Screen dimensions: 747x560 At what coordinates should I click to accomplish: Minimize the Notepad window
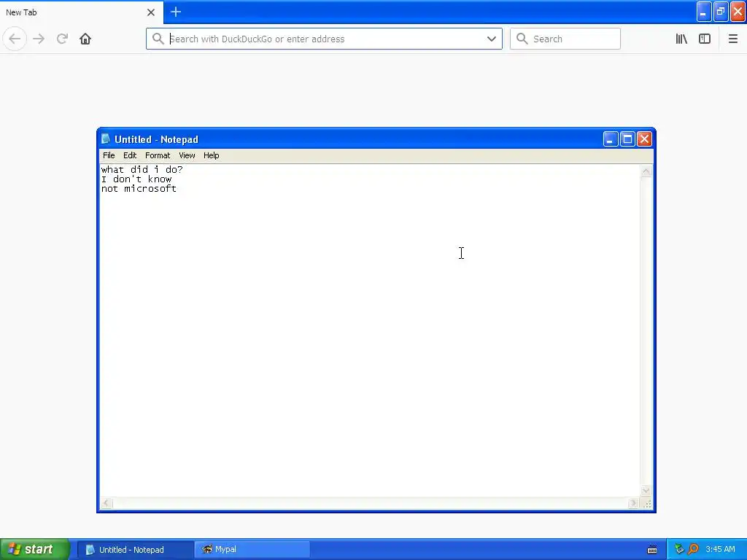[x=611, y=139]
